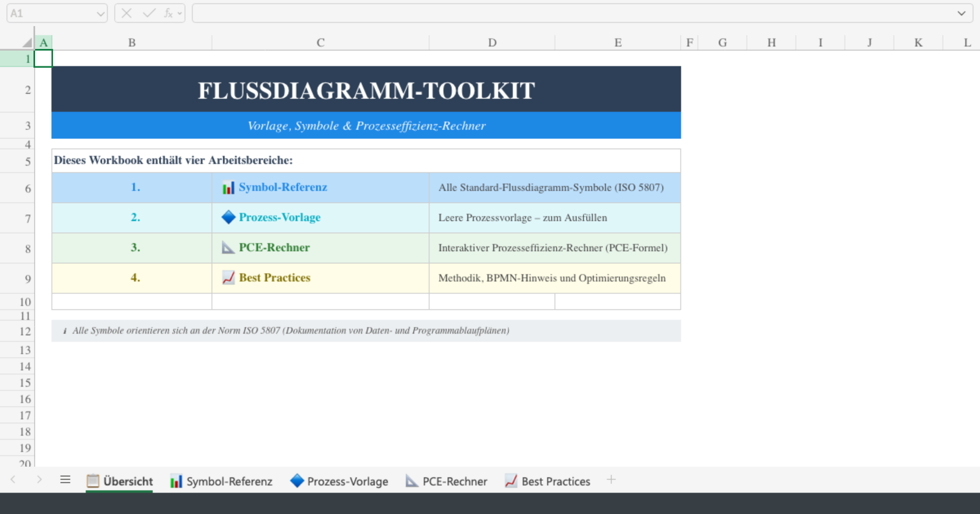Open the Symbol-Referenz hyperlink in the table
The height and width of the screenshot is (514, 980).
[283, 188]
